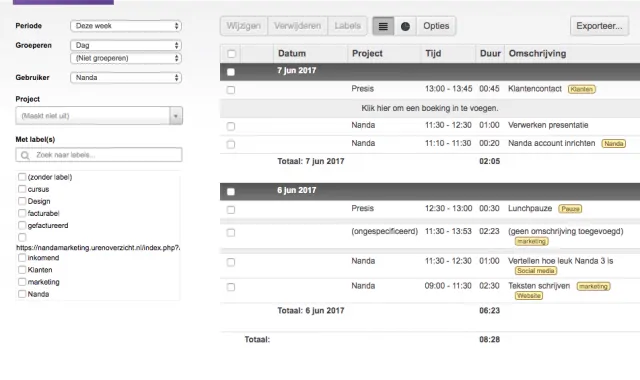Click the Zoek naar labels search field
The image size is (640, 380).
click(99, 155)
